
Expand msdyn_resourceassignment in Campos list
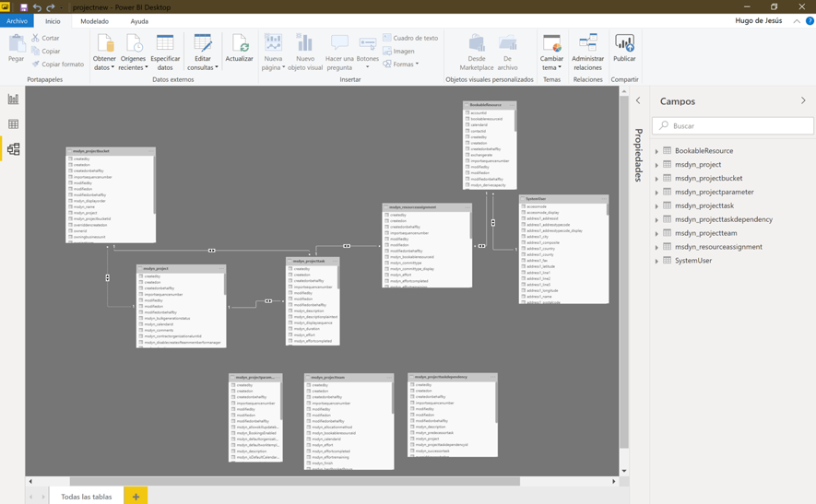[x=656, y=247]
